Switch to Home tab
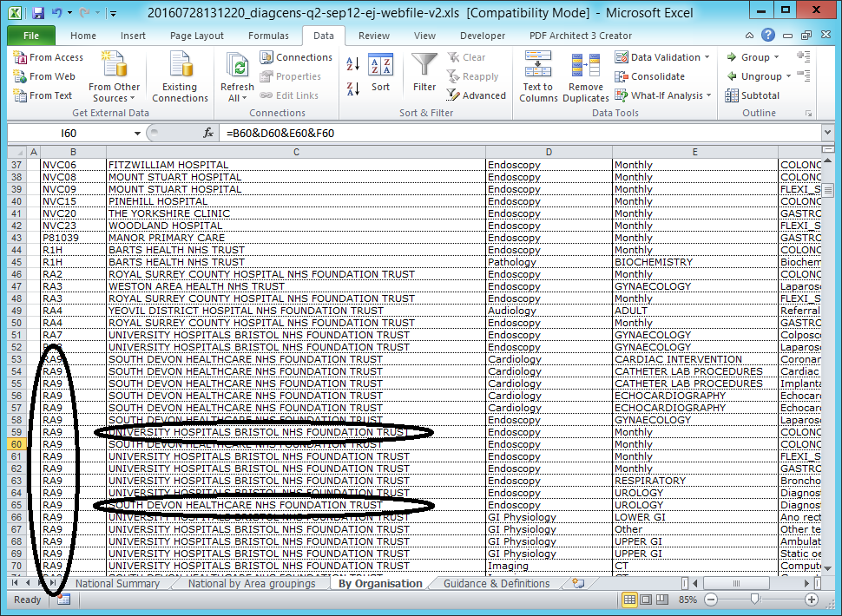 coord(83,36)
